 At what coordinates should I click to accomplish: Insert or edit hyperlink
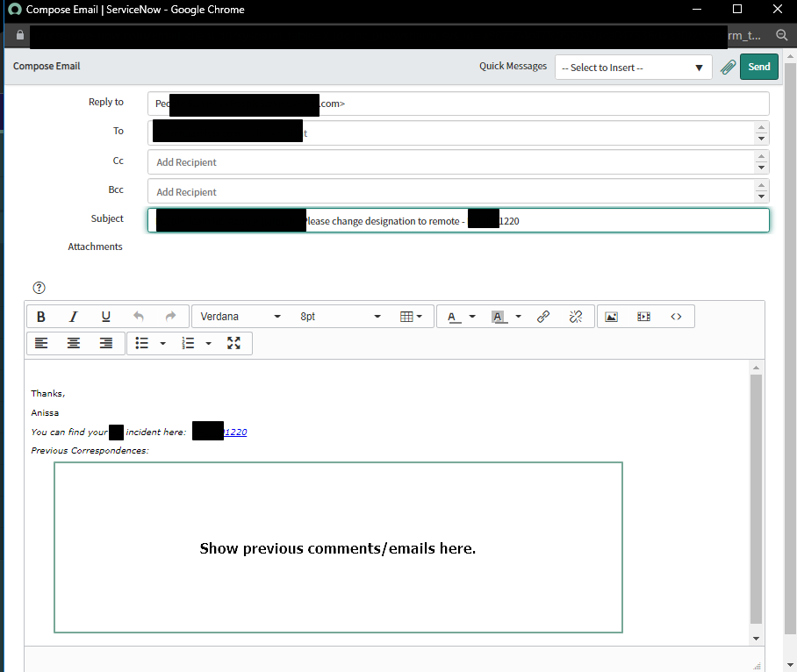pos(543,317)
